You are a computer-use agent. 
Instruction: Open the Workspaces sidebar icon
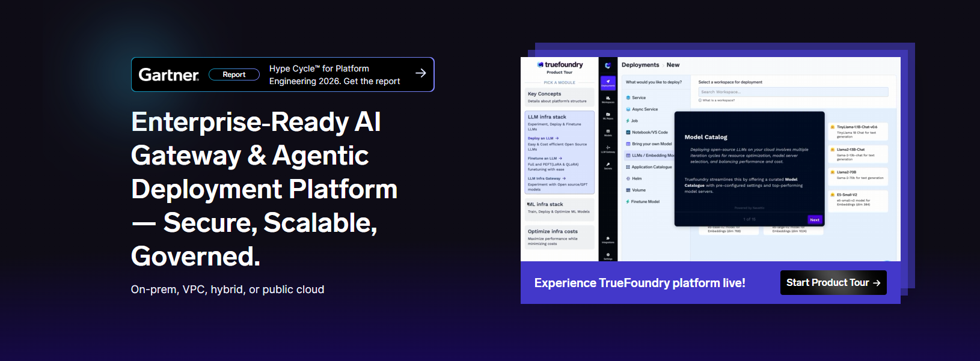click(608, 99)
